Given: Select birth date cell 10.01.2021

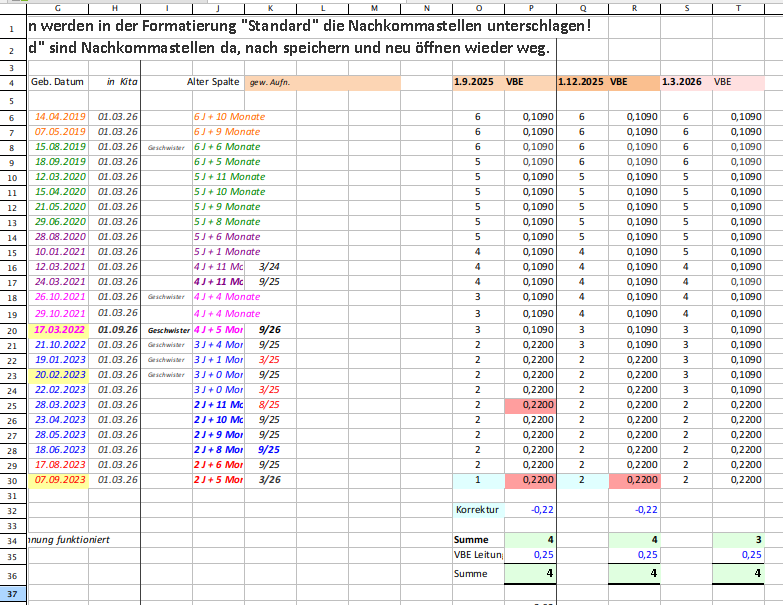Looking at the screenshot, I should click(60, 252).
